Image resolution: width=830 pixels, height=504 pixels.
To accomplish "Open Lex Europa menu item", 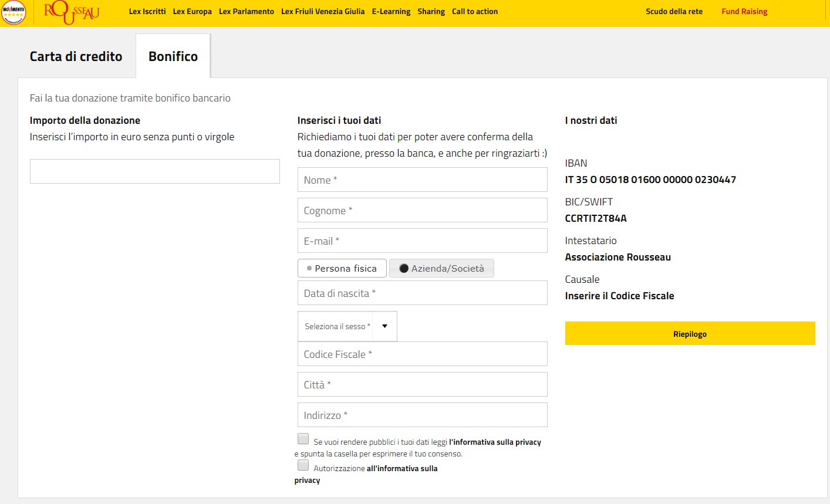I will [193, 11].
